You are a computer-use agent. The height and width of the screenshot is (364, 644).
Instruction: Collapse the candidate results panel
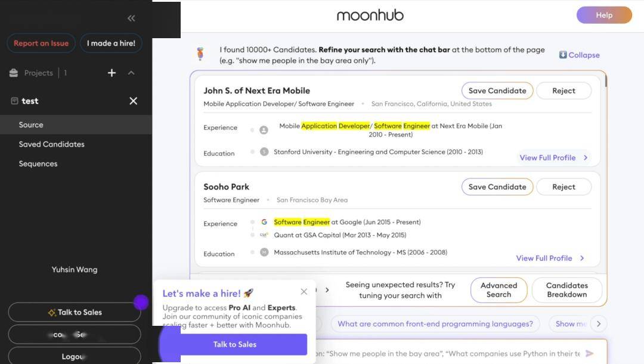coord(579,55)
